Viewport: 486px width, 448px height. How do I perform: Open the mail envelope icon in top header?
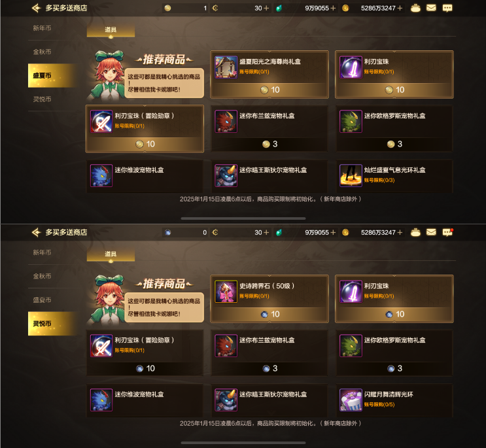click(431, 8)
